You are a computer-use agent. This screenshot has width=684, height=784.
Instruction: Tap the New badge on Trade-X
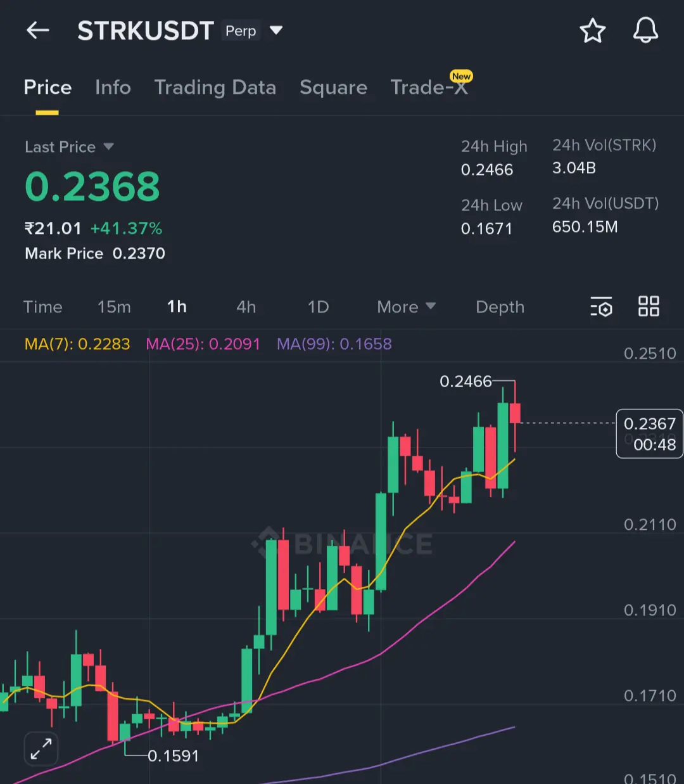461,76
